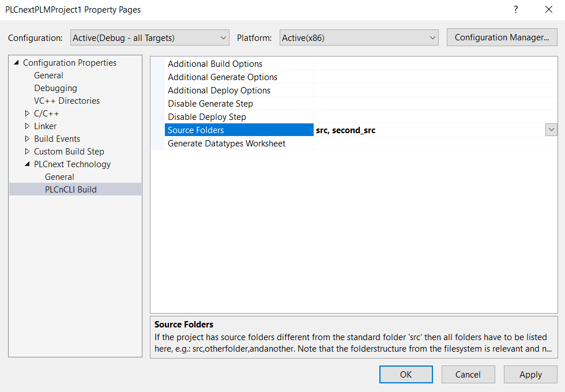Collapse the Configuration Properties tree node
Viewport: 565px width, 392px height.
click(x=16, y=63)
